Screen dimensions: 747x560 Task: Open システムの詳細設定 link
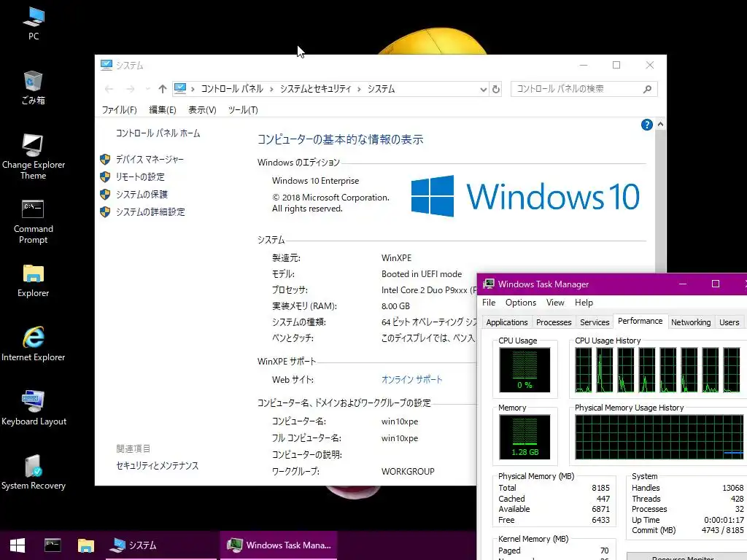[150, 212]
